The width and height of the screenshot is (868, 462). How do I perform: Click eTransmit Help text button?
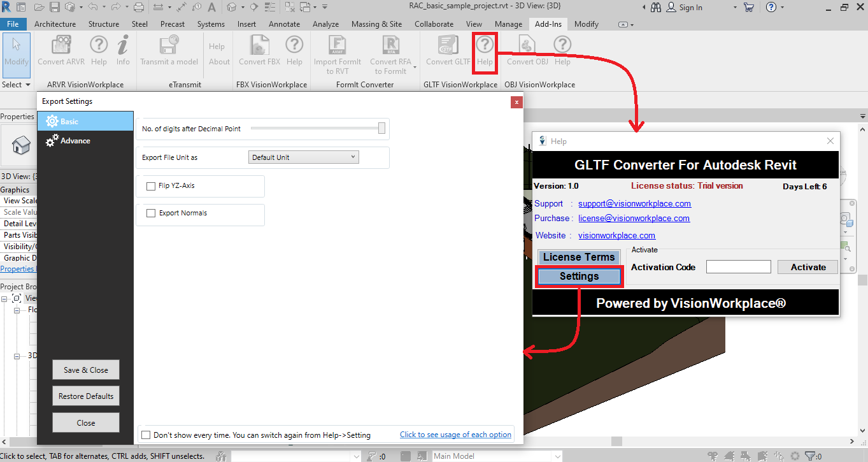[x=217, y=47]
